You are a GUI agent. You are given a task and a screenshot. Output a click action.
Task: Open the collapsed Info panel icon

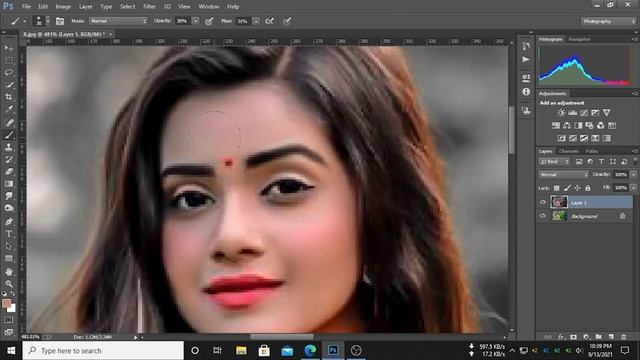(526, 92)
